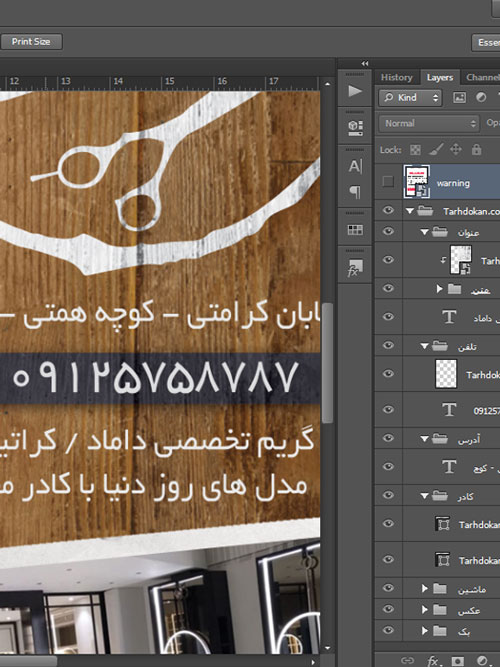500x667 pixels.
Task: Lock position move icon
Action: pos(456,150)
